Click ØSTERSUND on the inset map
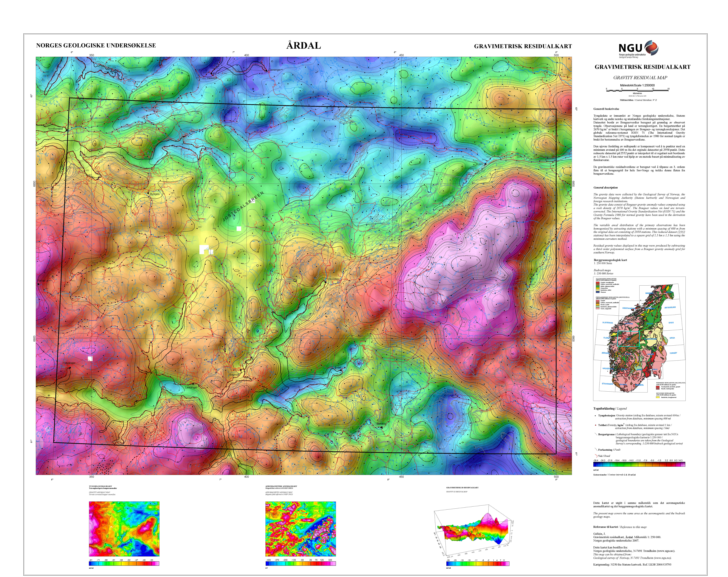The image size is (728, 577). coord(670,308)
